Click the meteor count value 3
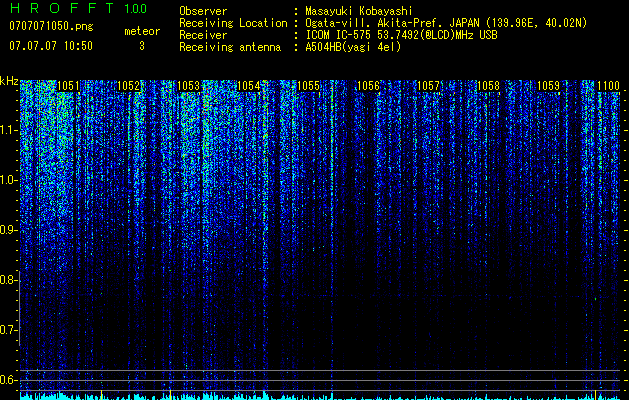Viewport: 629px width, 400px height. [142, 46]
